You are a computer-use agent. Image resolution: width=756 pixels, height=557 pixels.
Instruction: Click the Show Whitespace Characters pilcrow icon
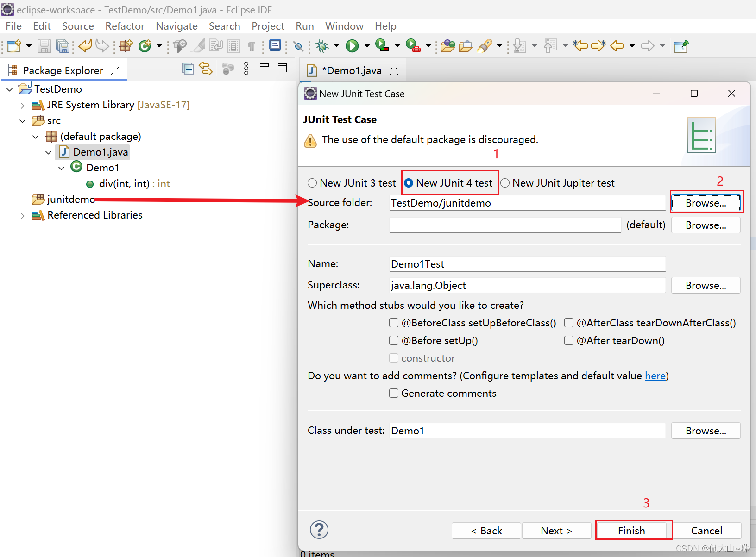[x=251, y=46]
